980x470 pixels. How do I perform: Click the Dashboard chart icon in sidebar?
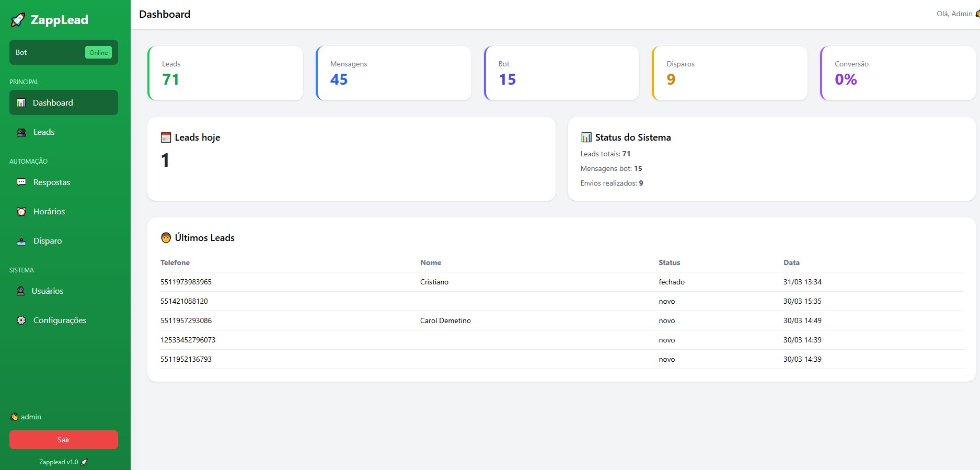click(x=21, y=103)
